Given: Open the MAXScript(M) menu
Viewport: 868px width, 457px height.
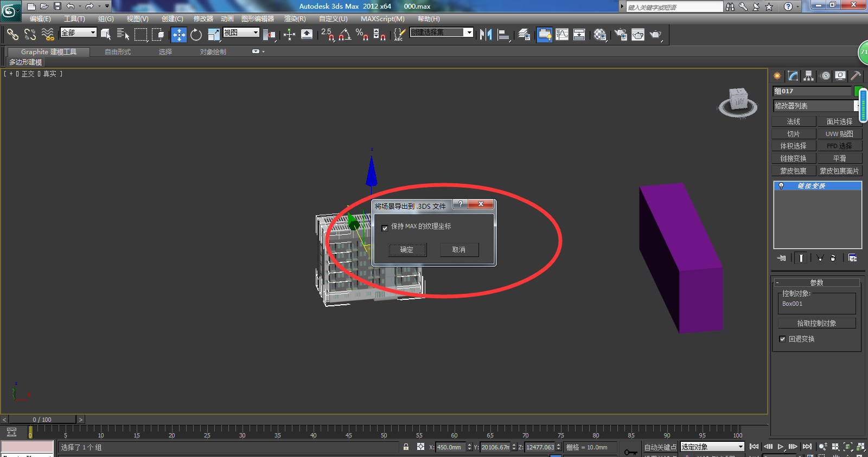Looking at the screenshot, I should point(382,19).
